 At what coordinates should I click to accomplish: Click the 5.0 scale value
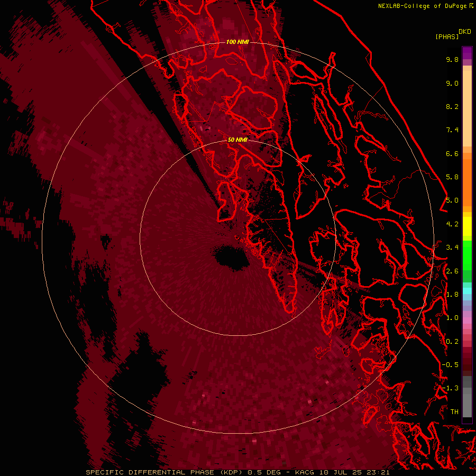(x=452, y=200)
